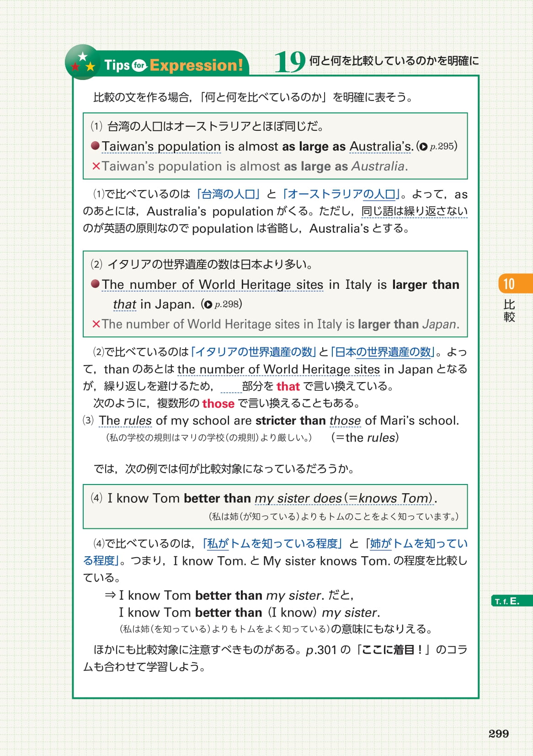Click red bullet before Taiwan's population sentence
533x756 pixels.
click(96, 146)
